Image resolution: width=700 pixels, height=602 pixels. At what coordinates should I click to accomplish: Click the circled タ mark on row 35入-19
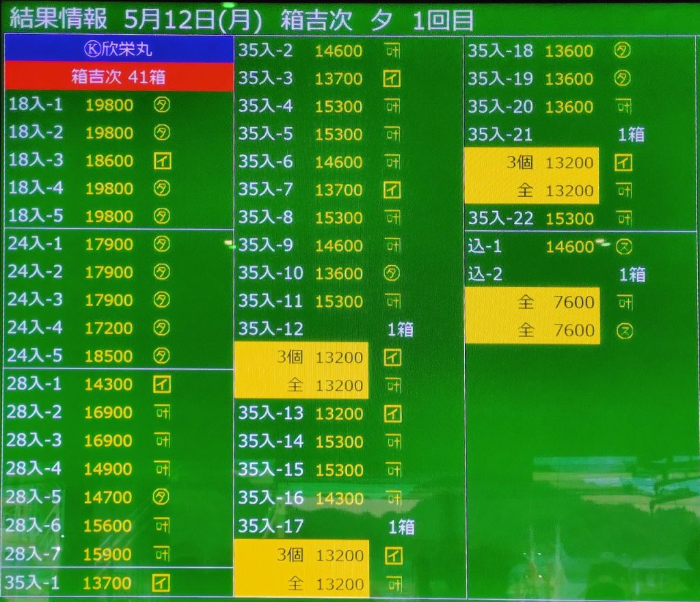coord(622,79)
